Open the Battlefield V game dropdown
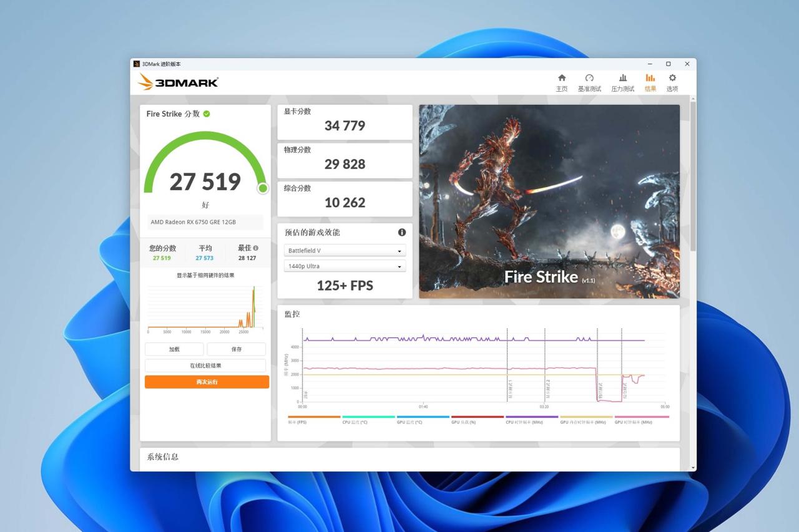The image size is (799, 532). click(x=345, y=251)
